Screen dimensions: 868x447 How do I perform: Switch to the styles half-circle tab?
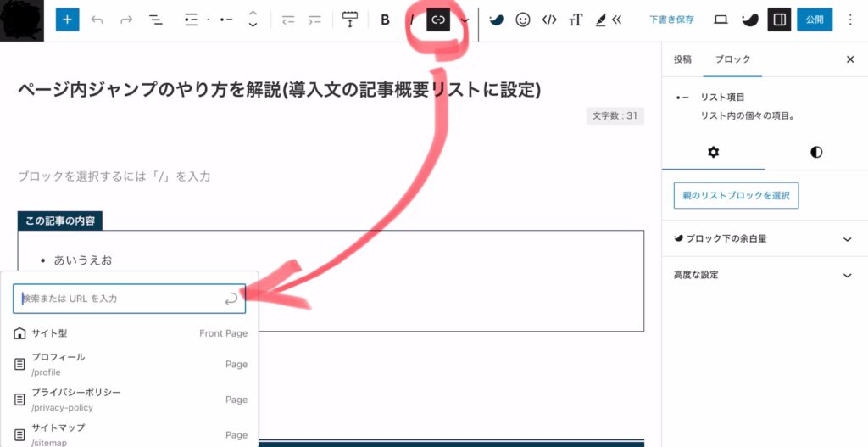pos(815,152)
